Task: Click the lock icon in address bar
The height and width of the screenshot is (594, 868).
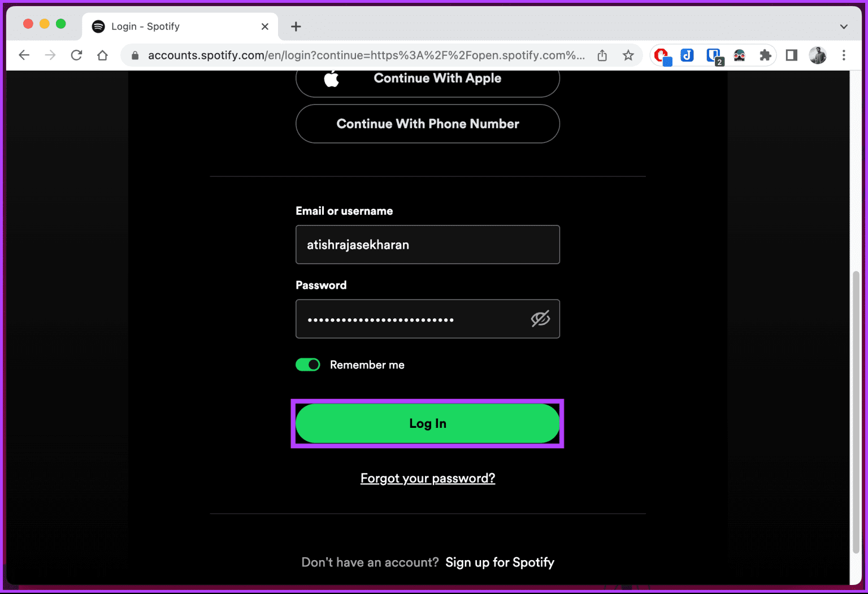Action: coord(135,55)
